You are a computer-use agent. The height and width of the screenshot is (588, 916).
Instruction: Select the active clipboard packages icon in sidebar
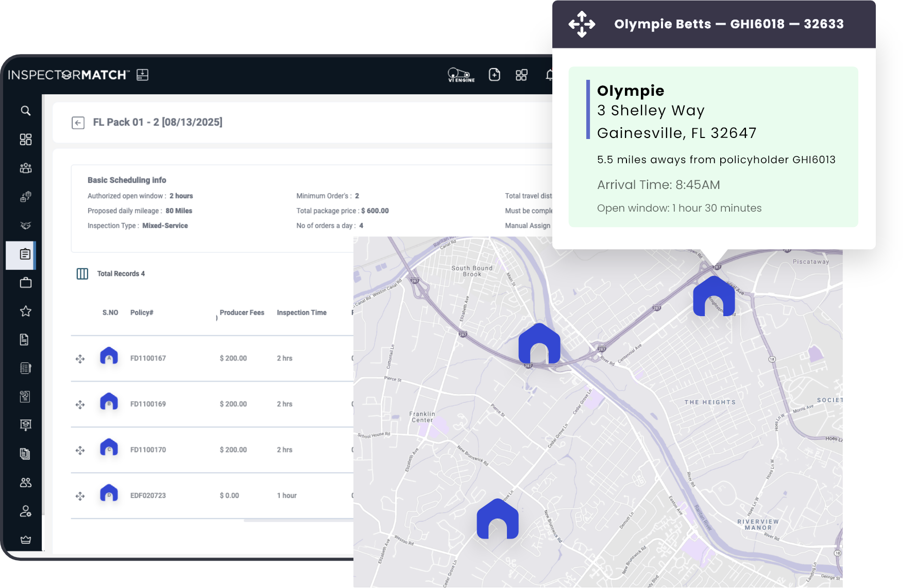pyautogui.click(x=25, y=254)
